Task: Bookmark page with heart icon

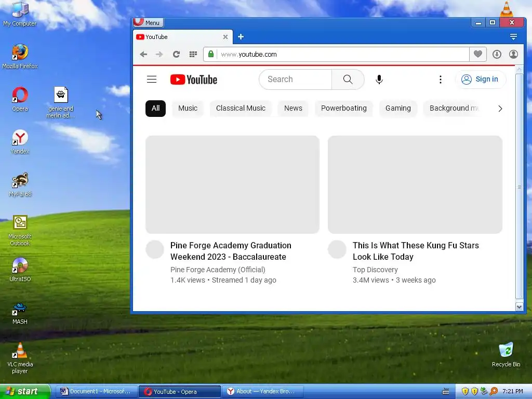Action: (478, 54)
